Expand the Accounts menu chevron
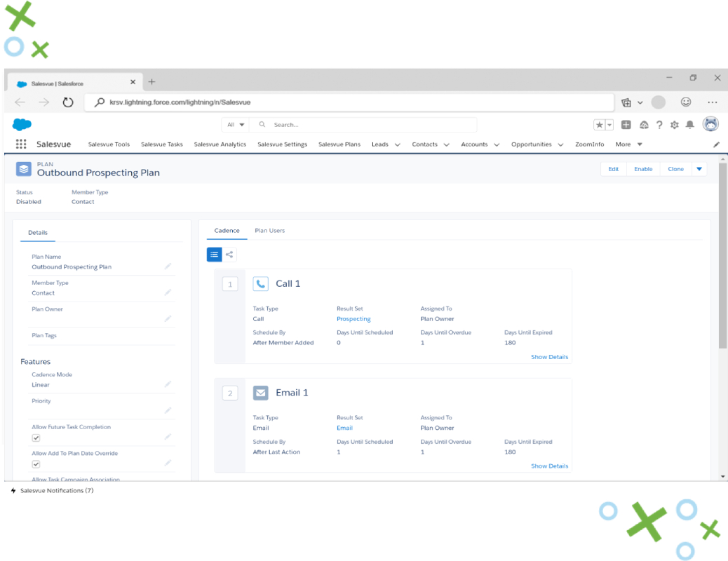Screen dimensions: 728x561 pyautogui.click(x=497, y=144)
